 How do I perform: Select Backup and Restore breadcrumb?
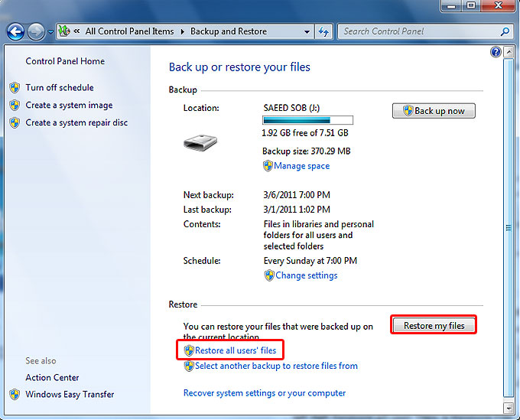(x=229, y=31)
